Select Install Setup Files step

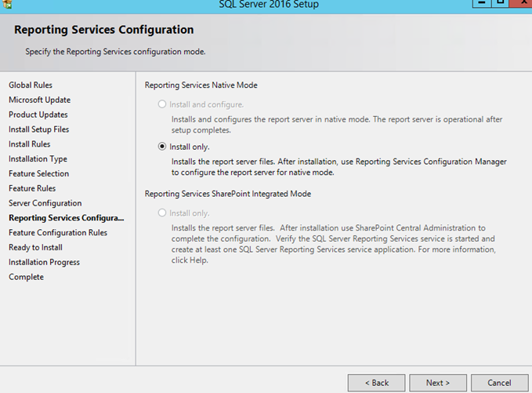coord(38,129)
